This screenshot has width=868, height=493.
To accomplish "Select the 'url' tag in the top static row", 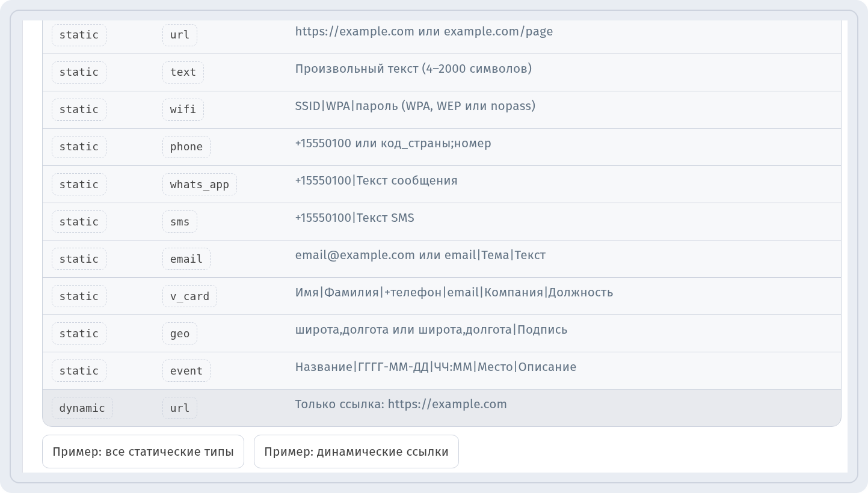I will (180, 35).
